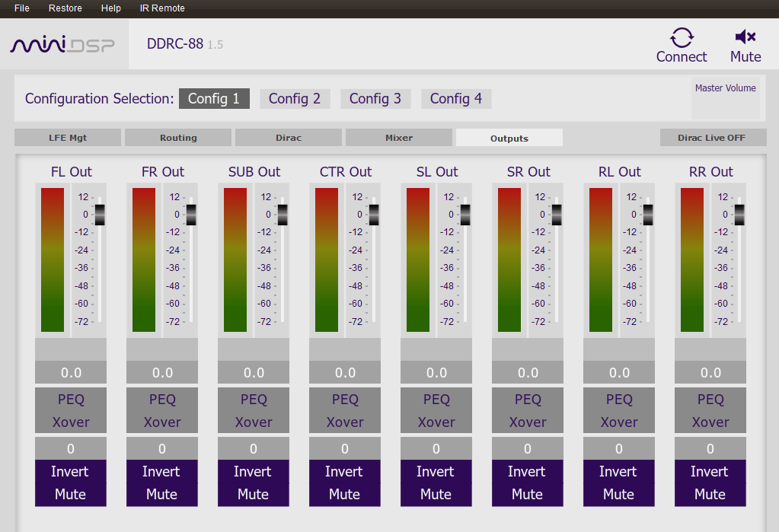779x532 pixels.
Task: Switch to the LFE Mgt tab
Action: click(68, 138)
